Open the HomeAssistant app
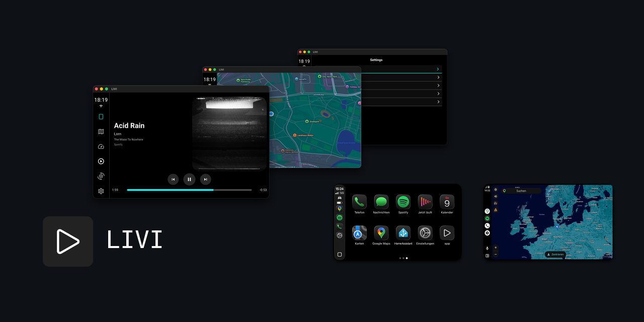The height and width of the screenshot is (322, 644). pos(403,233)
